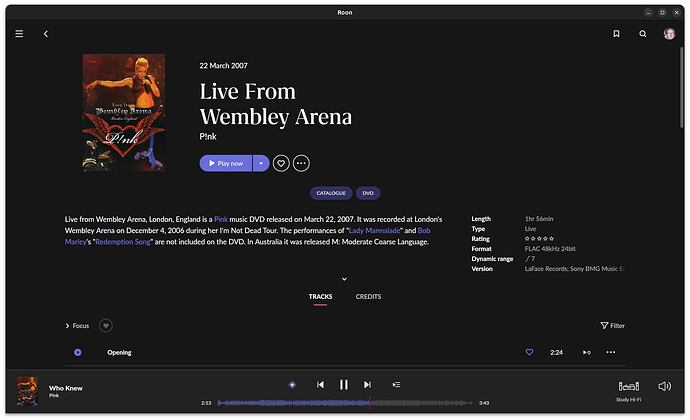Open the volume control speaker icon

pyautogui.click(x=664, y=387)
